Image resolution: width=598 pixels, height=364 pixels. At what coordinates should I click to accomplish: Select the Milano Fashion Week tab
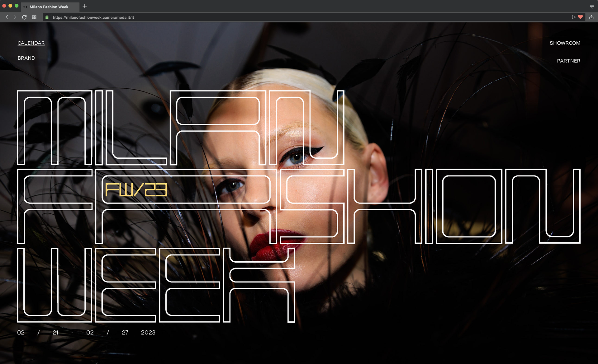pyautogui.click(x=49, y=7)
